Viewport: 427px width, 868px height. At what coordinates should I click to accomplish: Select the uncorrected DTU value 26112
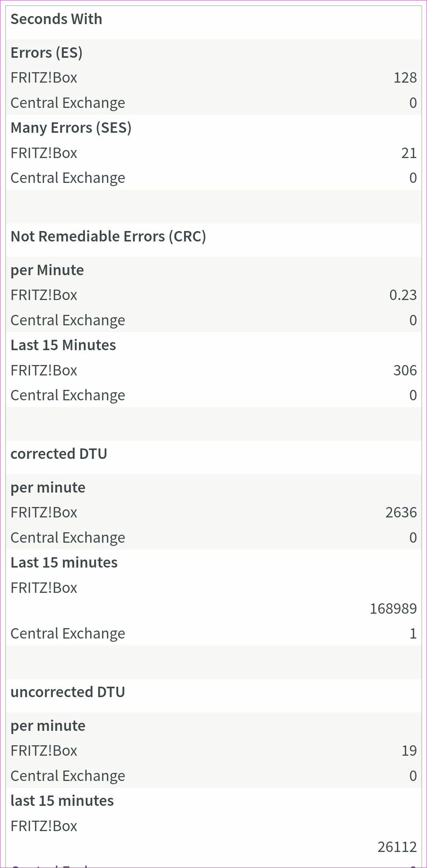coord(397,847)
